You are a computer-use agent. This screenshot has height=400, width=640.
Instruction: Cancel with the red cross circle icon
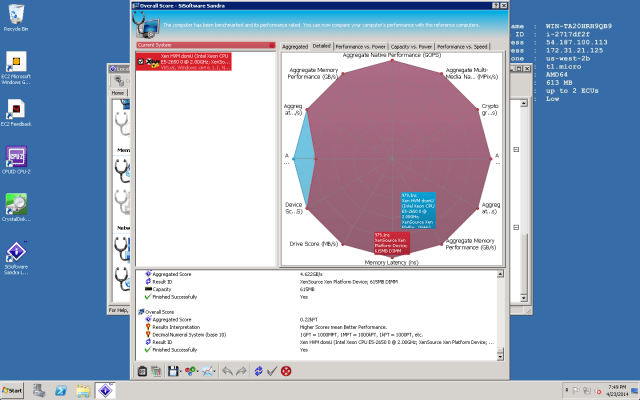286,371
